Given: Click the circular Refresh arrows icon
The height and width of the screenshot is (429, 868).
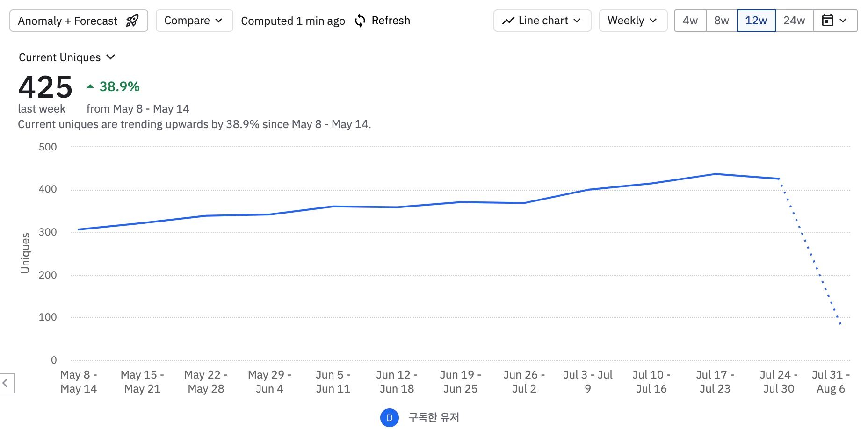Looking at the screenshot, I should tap(360, 21).
